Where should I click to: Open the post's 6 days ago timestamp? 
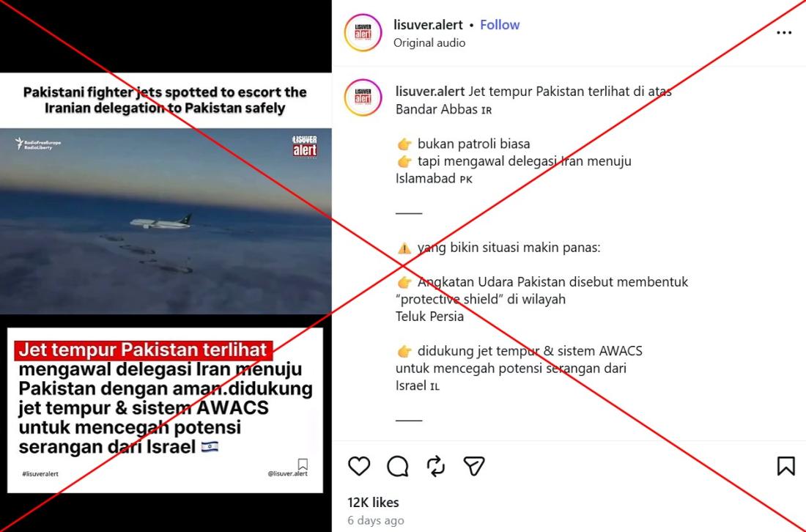(376, 520)
